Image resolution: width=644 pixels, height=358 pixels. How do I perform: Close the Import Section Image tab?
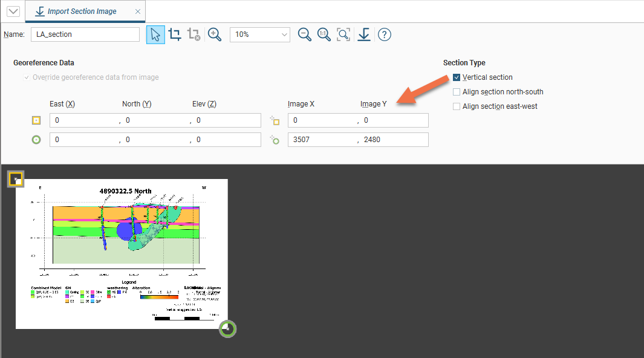point(138,11)
